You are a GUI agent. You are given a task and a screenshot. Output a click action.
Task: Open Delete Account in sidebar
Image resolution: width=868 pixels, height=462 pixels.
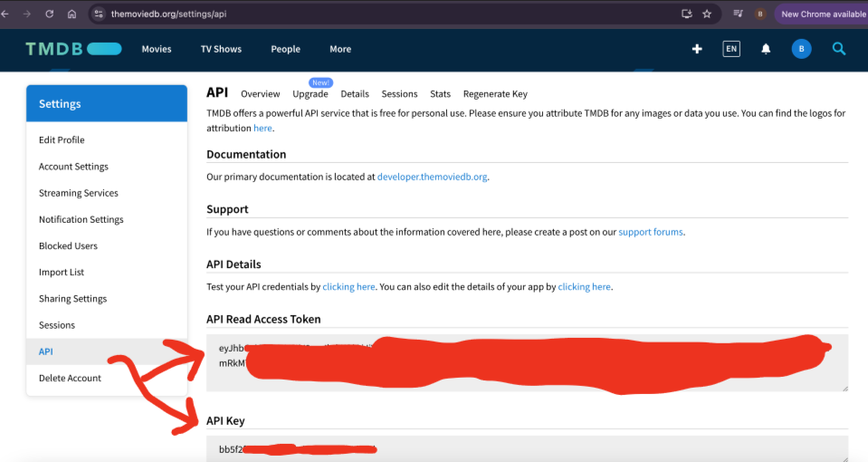70,378
